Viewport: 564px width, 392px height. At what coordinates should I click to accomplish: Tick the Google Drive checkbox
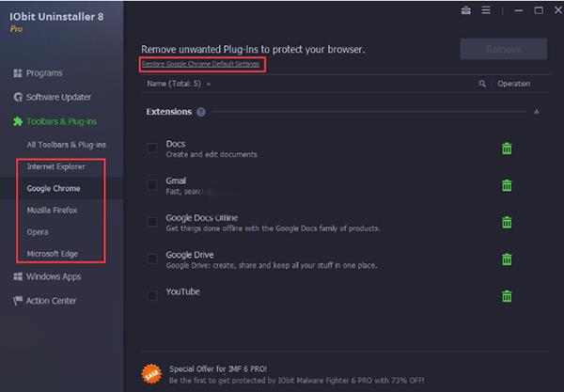pyautogui.click(x=152, y=259)
